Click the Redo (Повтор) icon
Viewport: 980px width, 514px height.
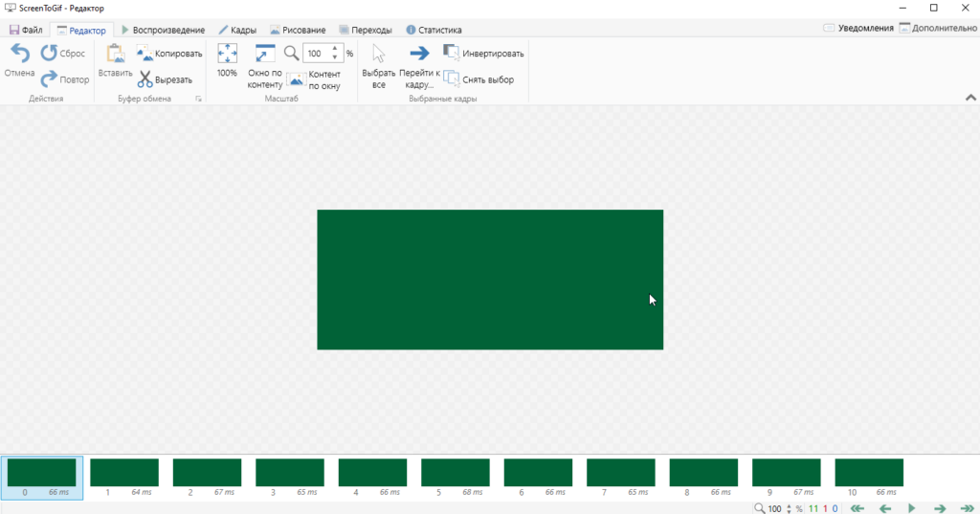(49, 79)
